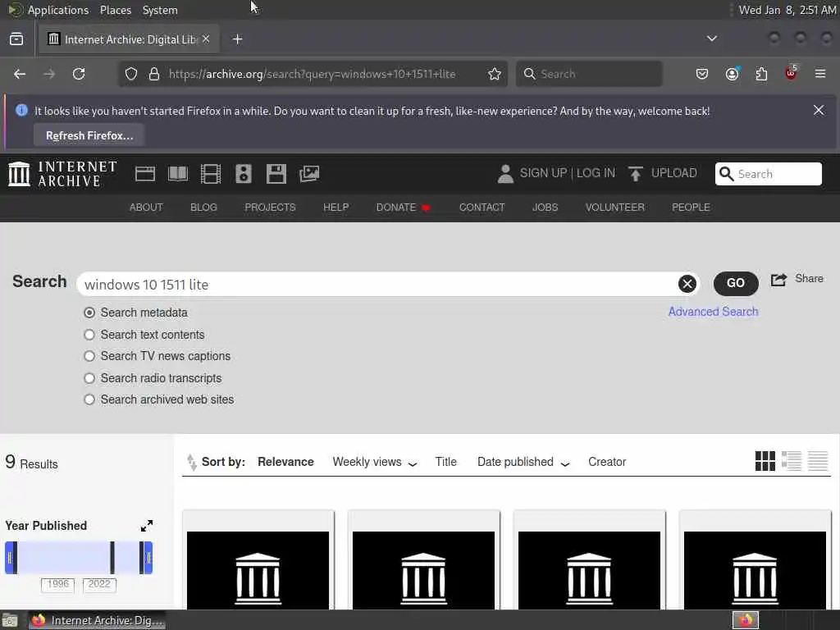The image size is (840, 630).
Task: Click the right handle of the year slider
Action: [147, 558]
